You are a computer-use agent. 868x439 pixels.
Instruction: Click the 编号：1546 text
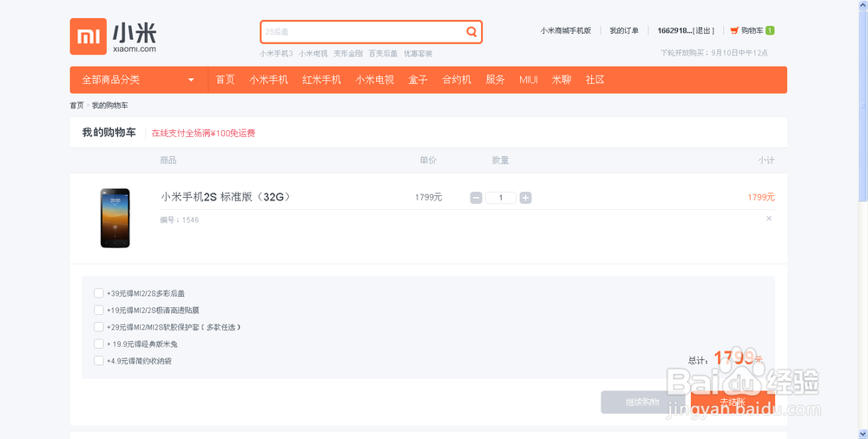pos(180,219)
